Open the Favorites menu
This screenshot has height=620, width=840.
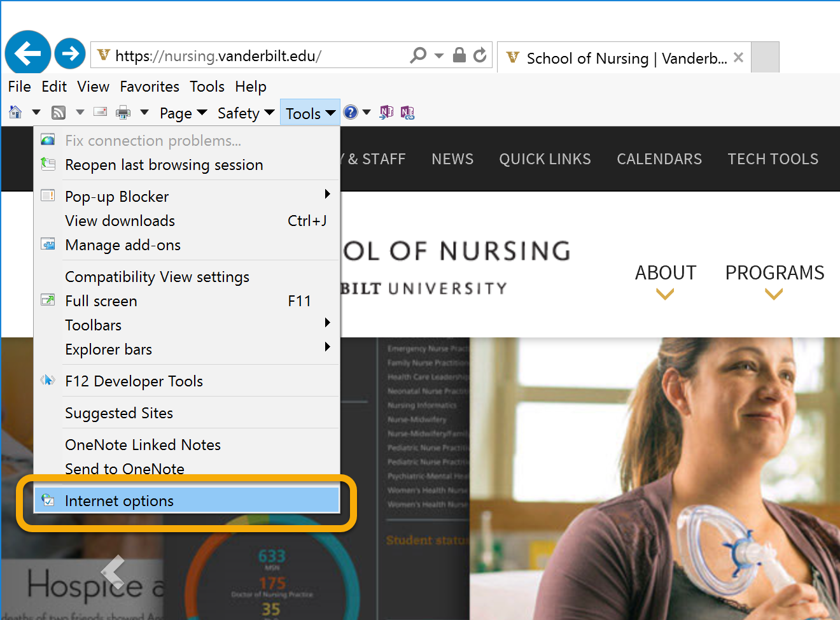[x=150, y=87]
